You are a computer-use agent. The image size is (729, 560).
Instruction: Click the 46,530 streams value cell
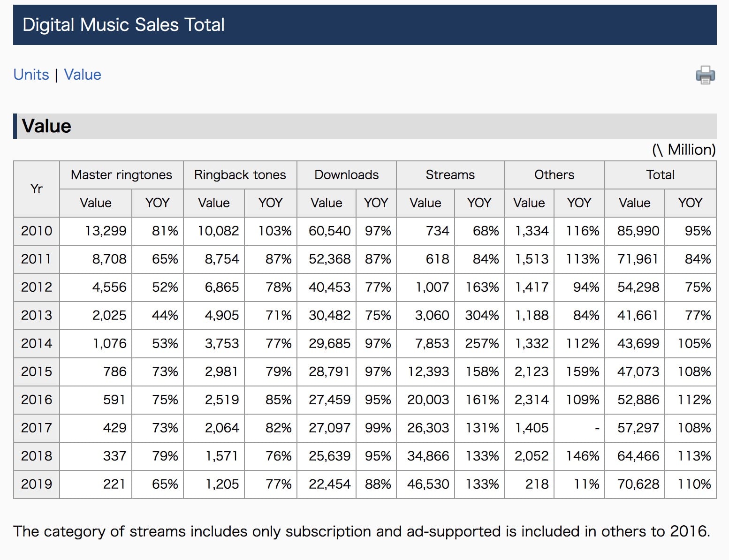[428, 484]
